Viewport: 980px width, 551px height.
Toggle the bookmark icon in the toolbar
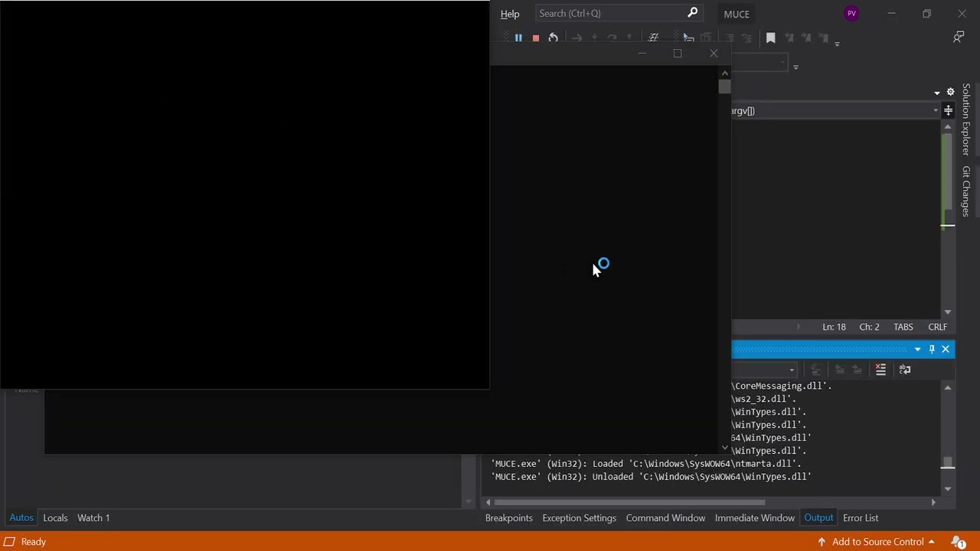(x=771, y=37)
